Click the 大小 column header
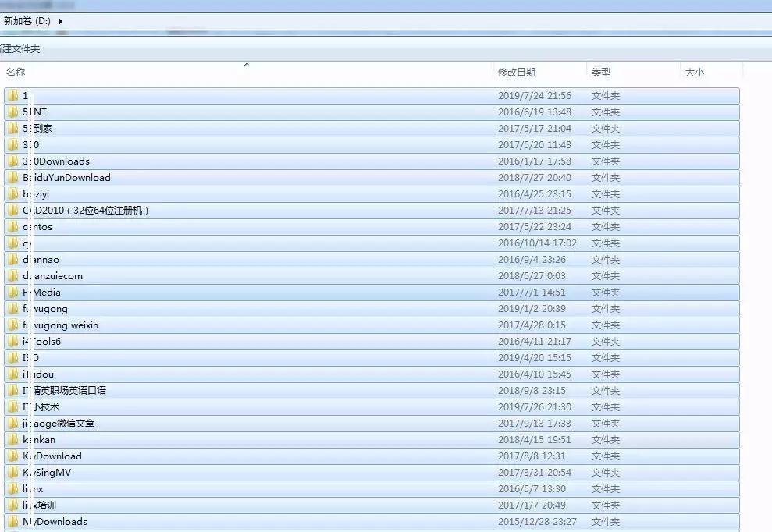Viewport: 772px width, 532px height. (694, 73)
